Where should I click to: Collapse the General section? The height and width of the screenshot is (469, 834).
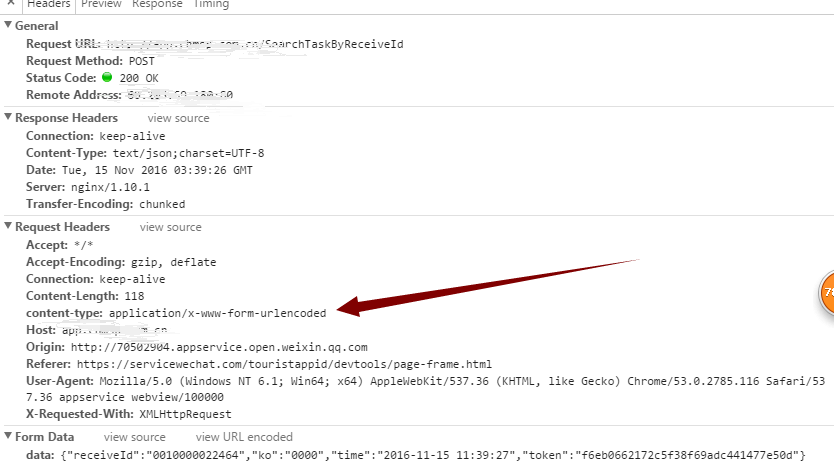(8, 26)
